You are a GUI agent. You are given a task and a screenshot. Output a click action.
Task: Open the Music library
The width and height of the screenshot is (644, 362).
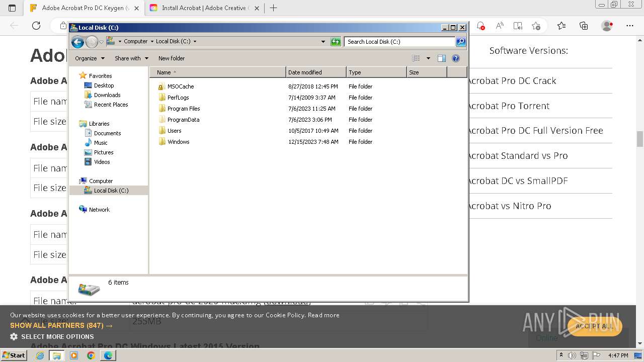point(101,143)
